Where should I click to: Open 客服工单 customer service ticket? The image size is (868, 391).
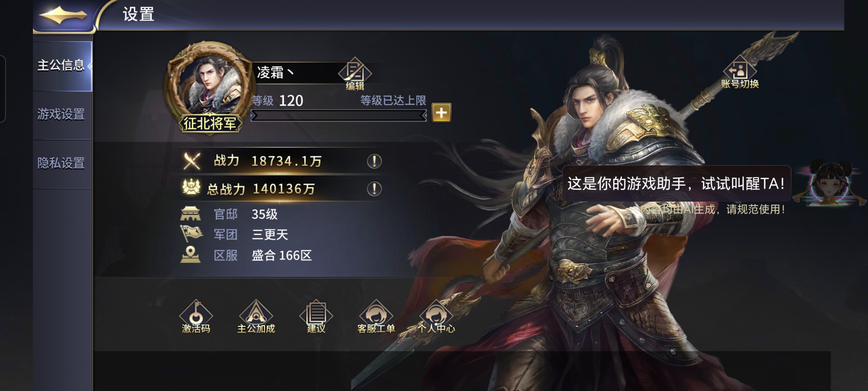(x=376, y=317)
